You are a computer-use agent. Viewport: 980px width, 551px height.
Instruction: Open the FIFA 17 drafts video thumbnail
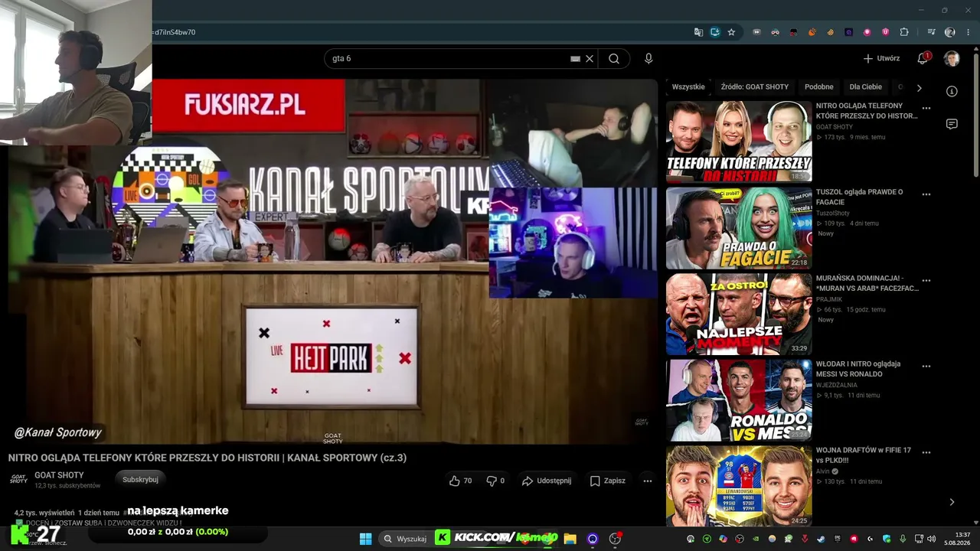pyautogui.click(x=739, y=486)
